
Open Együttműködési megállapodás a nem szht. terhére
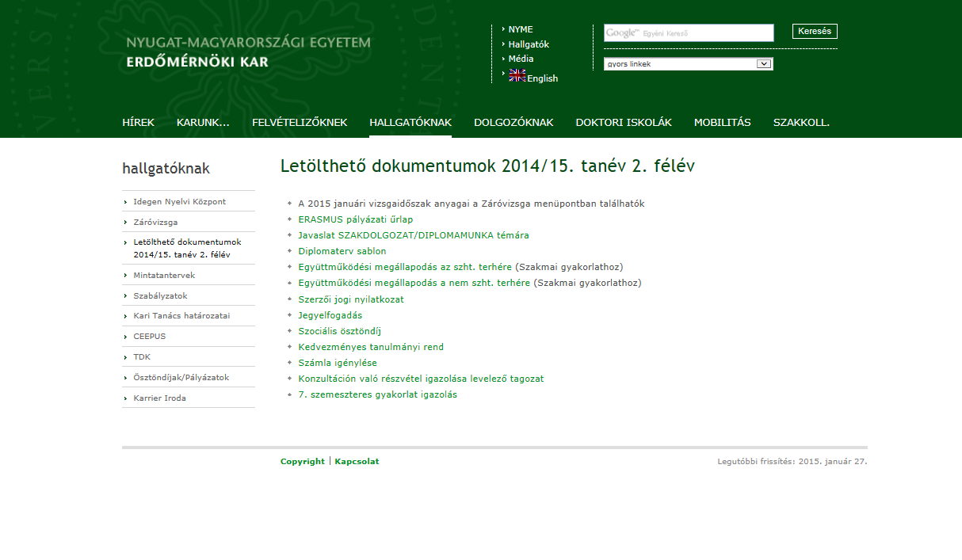coord(414,283)
